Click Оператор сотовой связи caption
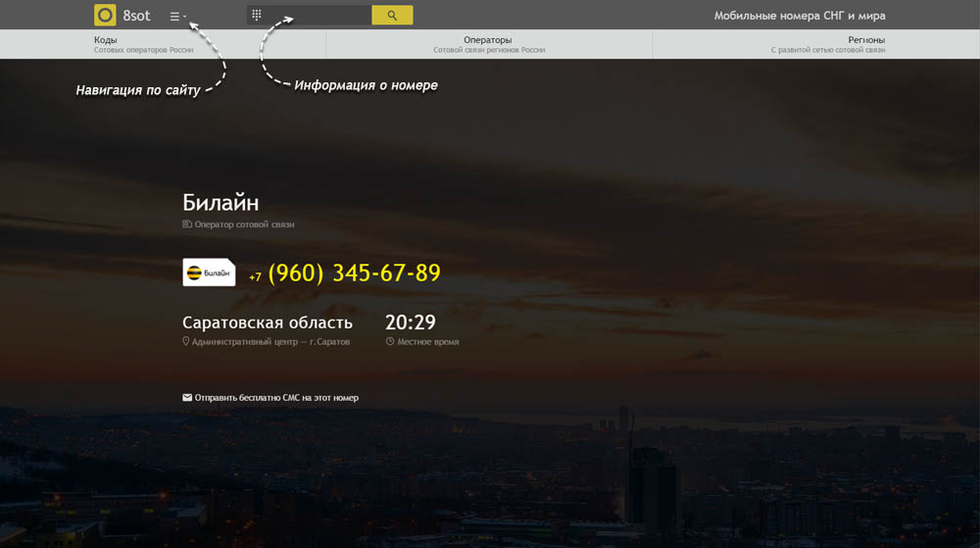Viewport: 980px width, 548px height. 244,224
